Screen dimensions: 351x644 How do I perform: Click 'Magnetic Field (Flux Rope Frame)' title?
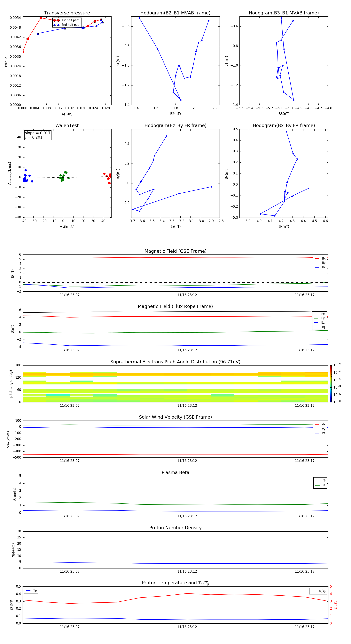click(175, 307)
